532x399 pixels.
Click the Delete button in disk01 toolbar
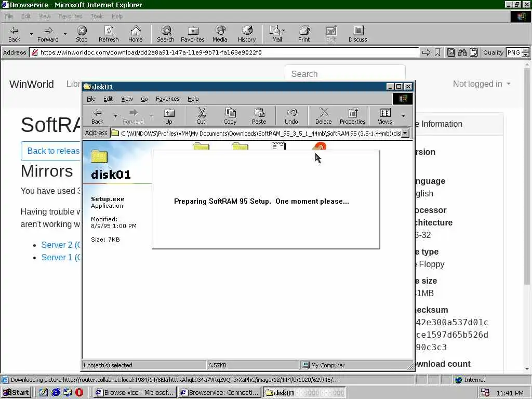323,116
